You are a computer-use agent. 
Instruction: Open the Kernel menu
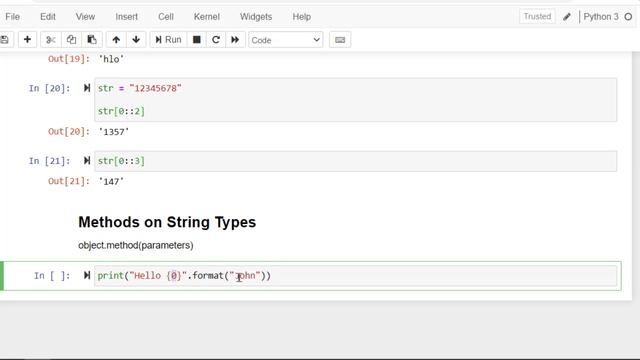click(207, 17)
